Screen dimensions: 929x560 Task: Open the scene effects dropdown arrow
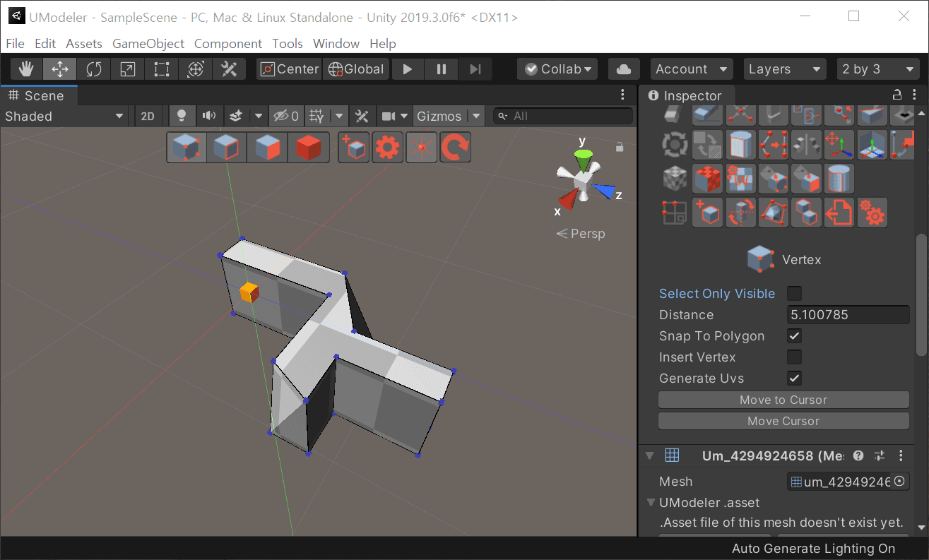(x=259, y=116)
